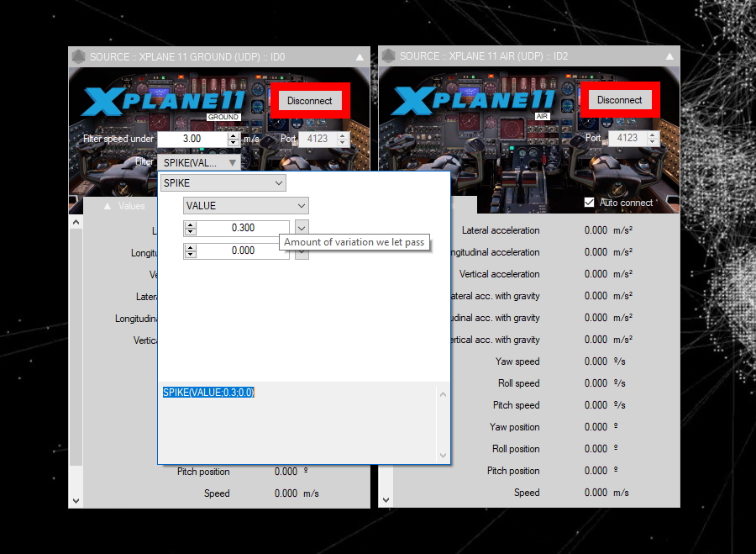Click Speed label in AIR panel
The image size is (756, 554).
coord(527,493)
